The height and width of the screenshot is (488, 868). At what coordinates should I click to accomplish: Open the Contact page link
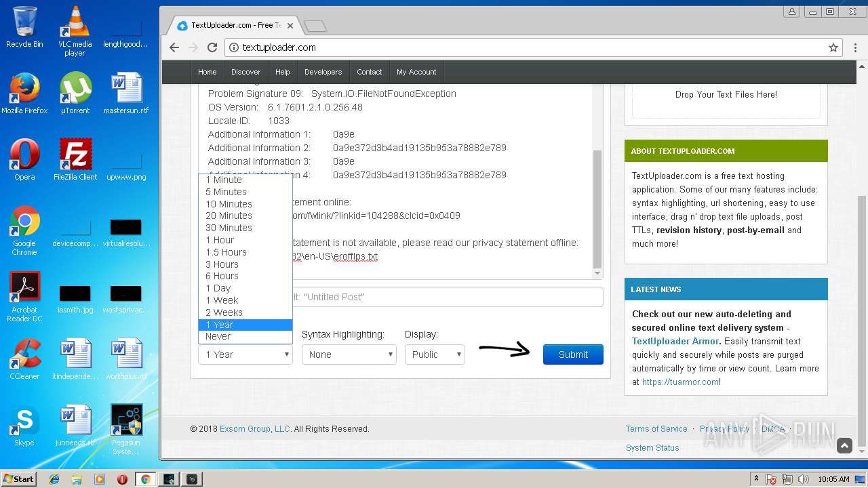[370, 72]
